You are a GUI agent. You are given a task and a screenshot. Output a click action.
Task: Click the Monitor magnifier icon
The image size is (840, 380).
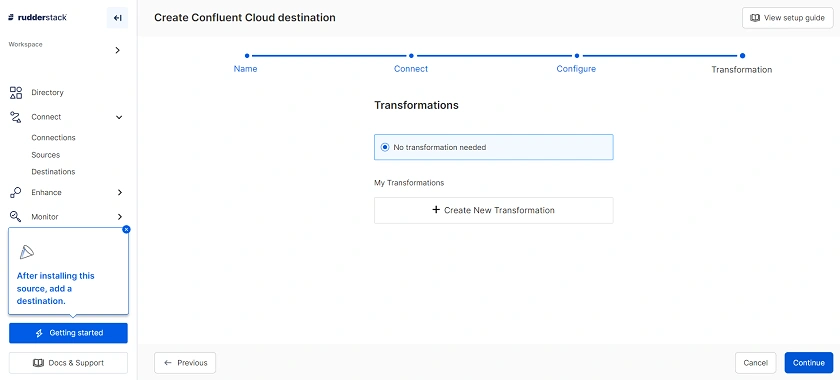16,217
